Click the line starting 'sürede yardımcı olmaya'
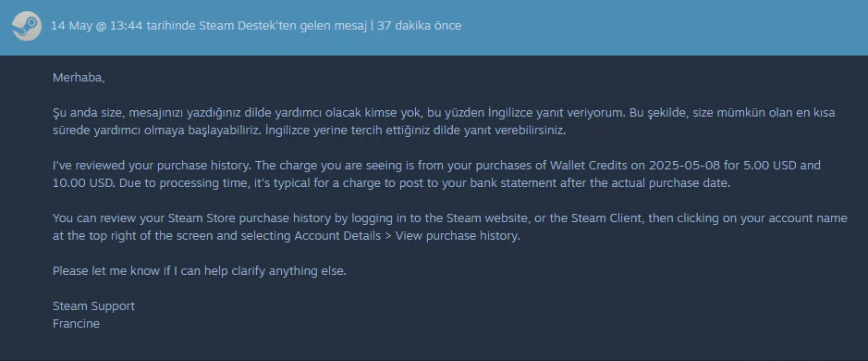 click(310, 131)
